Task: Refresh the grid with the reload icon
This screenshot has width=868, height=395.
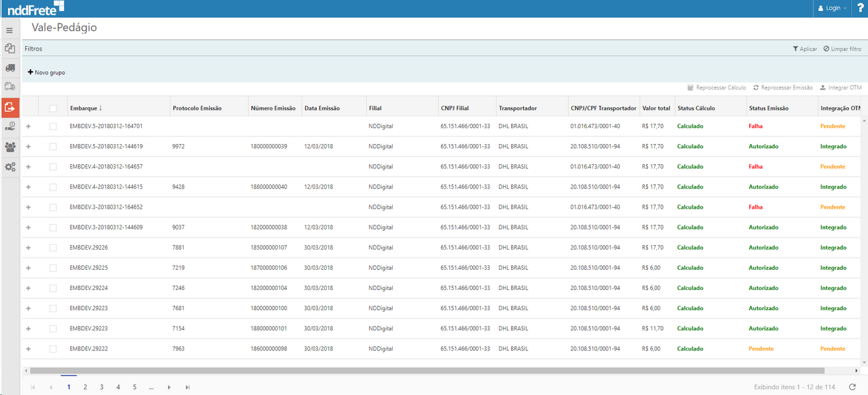Action: [853, 387]
